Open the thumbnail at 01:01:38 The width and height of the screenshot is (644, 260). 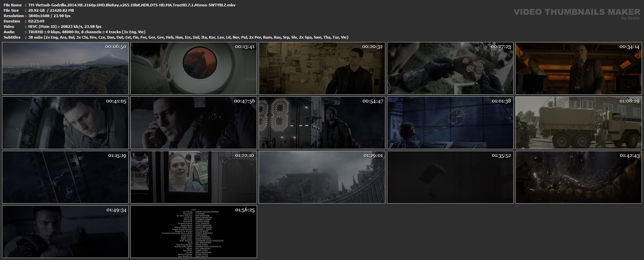click(450, 123)
